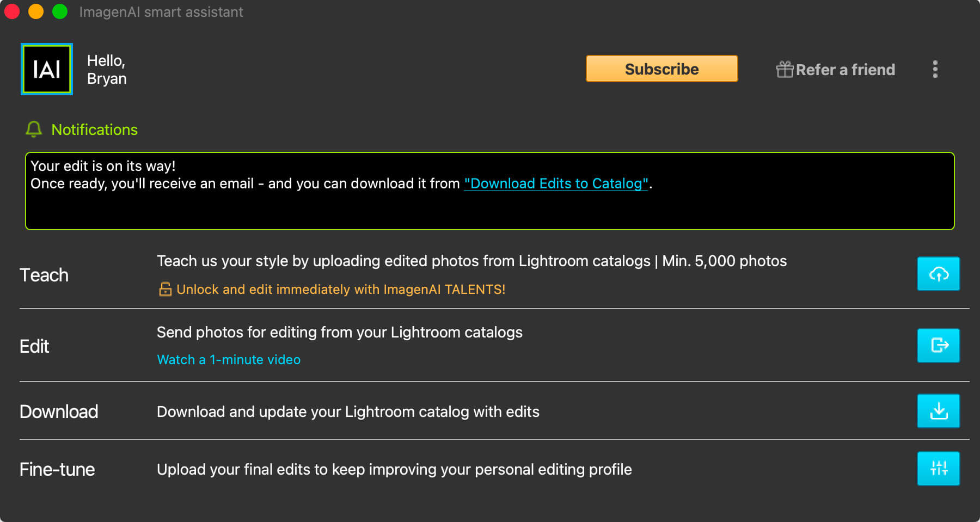This screenshot has height=522, width=980.
Task: Close the ImagenAI window with red button
Action: [x=12, y=11]
